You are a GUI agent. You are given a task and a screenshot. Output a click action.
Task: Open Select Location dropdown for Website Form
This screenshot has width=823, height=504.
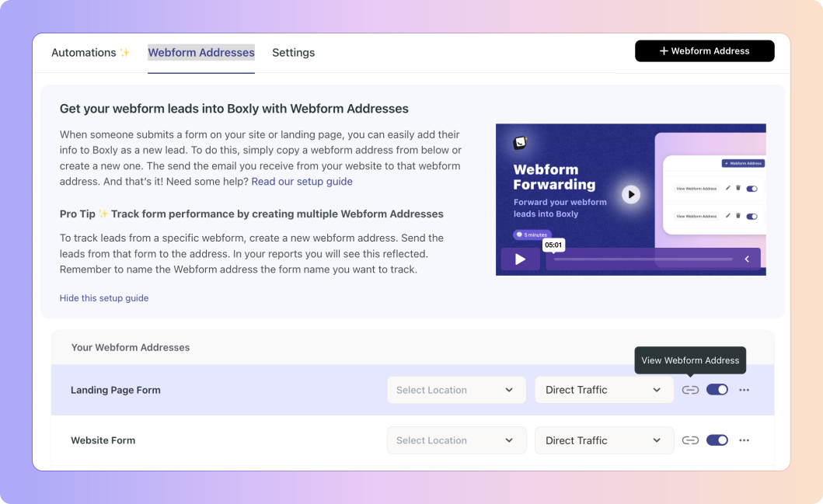[457, 440]
